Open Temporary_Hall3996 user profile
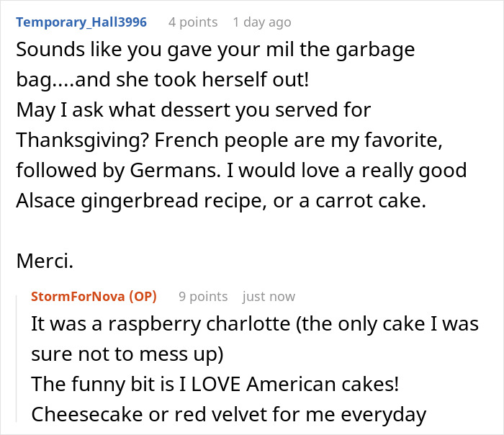The height and width of the screenshot is (435, 504). coord(81,22)
